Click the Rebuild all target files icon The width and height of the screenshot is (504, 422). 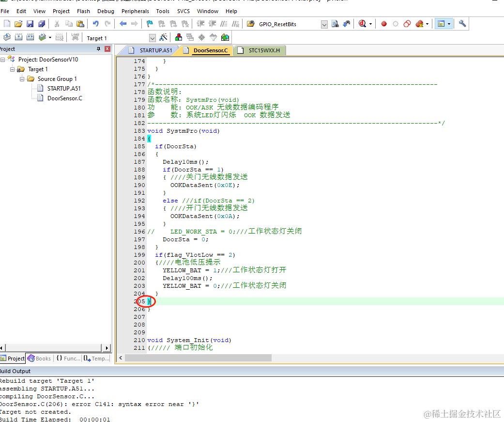[x=30, y=37]
